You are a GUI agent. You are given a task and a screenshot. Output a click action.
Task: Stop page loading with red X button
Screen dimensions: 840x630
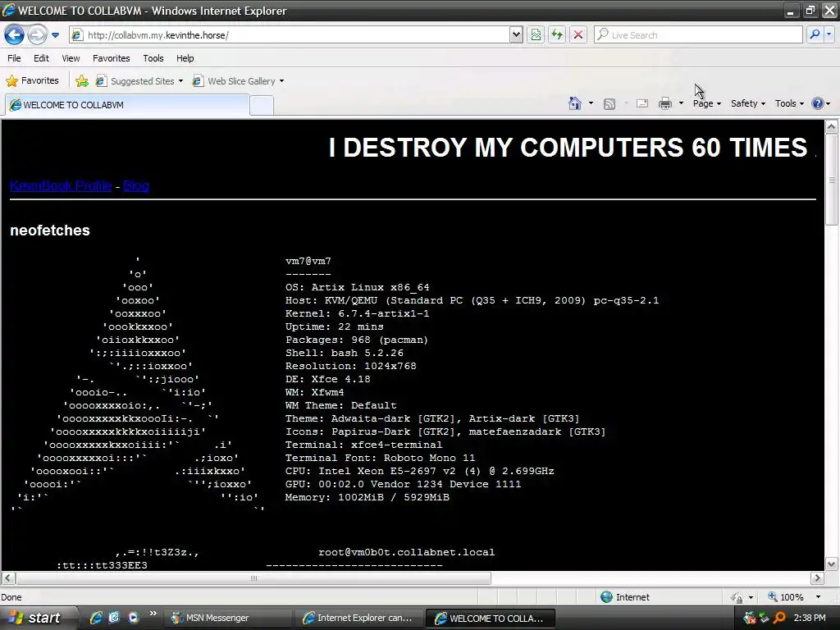(x=578, y=34)
